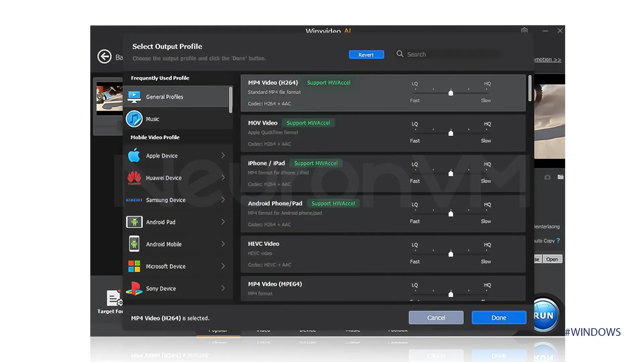
Task: Click the Huawei Device logo icon
Action: pyautogui.click(x=134, y=178)
